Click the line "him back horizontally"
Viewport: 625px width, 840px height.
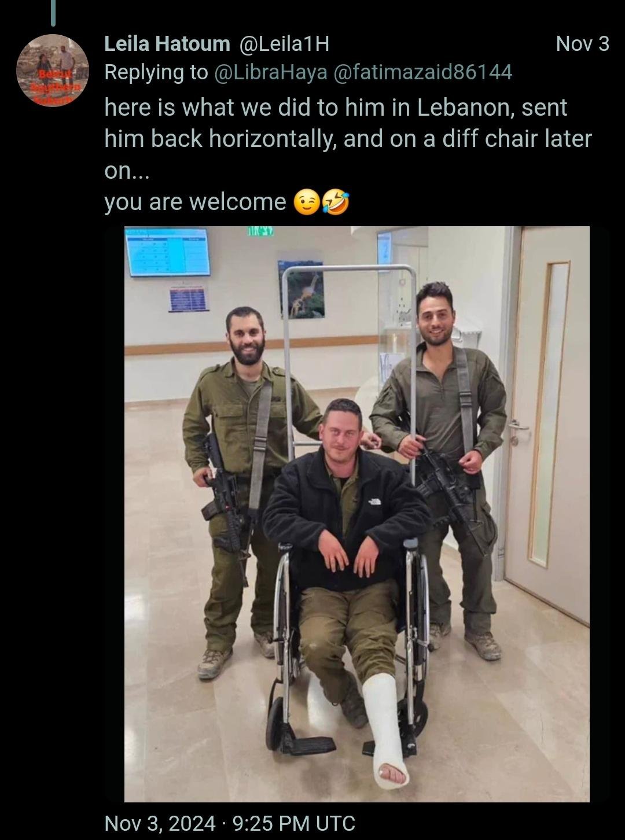pyautogui.click(x=348, y=139)
